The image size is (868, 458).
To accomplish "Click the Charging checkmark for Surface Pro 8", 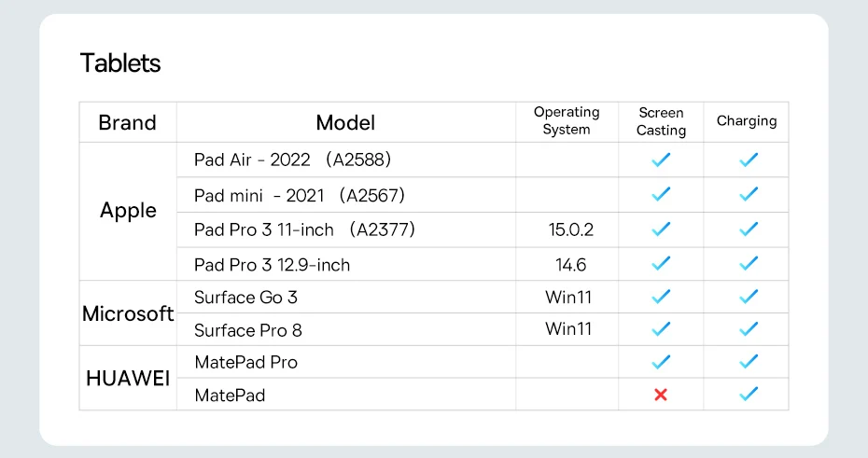I will pos(747,329).
